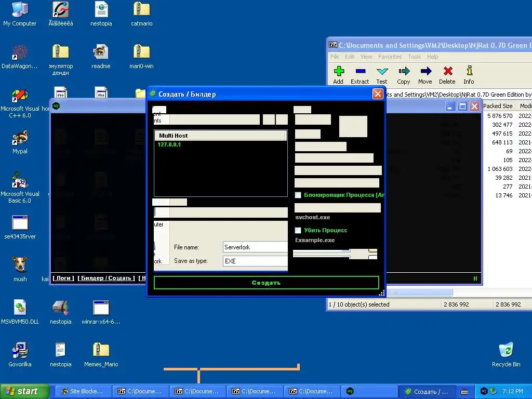The height and width of the screenshot is (399, 532).
Task: Switch to [ Билдер / Создать ] tab
Action: point(106,278)
